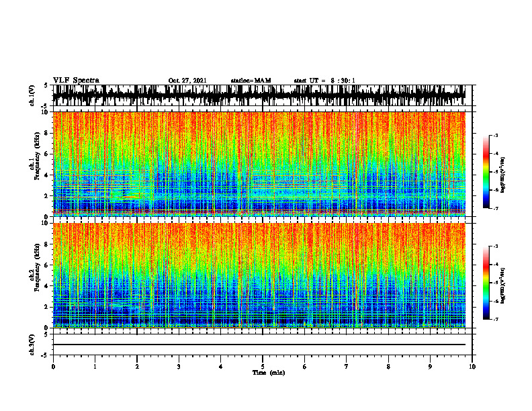The width and height of the screenshot is (532, 411).
Task: Click the ch.1 voltage waveform strip
Action: (259, 95)
